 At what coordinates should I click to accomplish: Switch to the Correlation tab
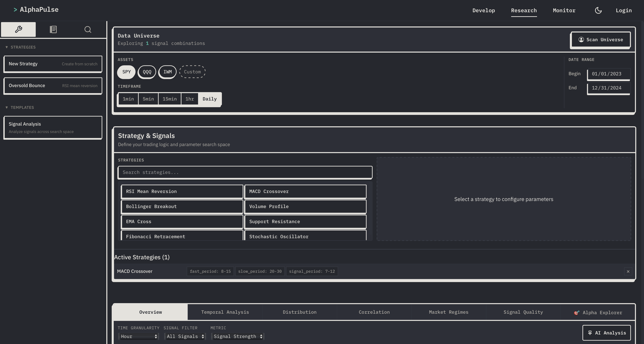[x=374, y=312]
